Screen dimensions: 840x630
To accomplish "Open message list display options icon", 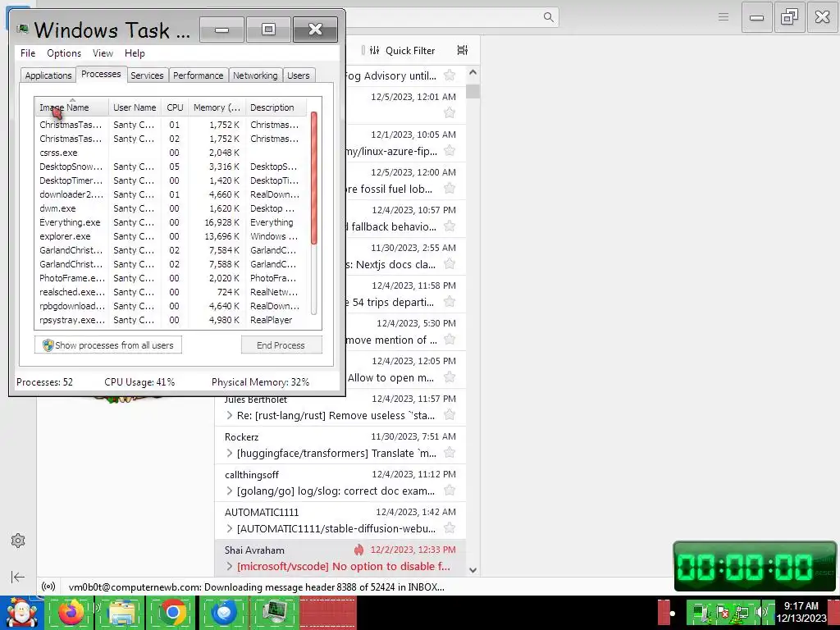I will pos(463,50).
